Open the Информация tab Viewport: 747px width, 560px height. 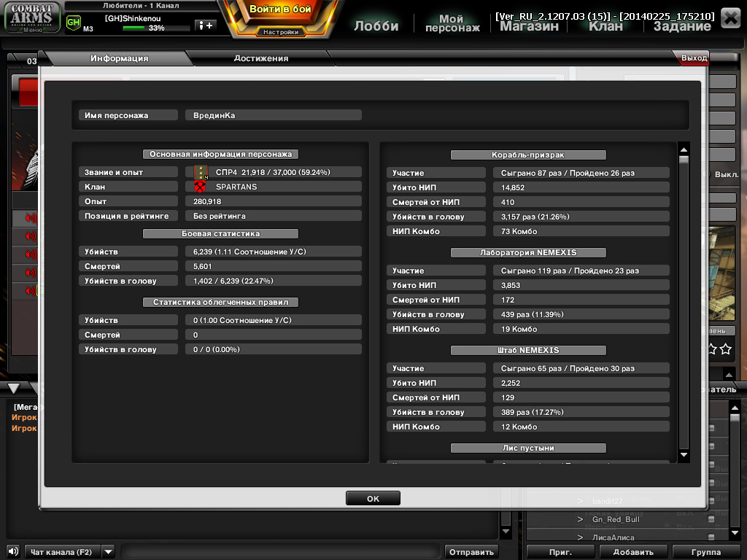(x=120, y=58)
